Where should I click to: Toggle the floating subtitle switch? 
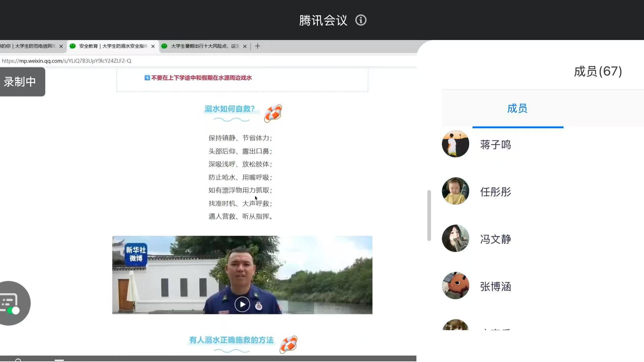pos(13,311)
